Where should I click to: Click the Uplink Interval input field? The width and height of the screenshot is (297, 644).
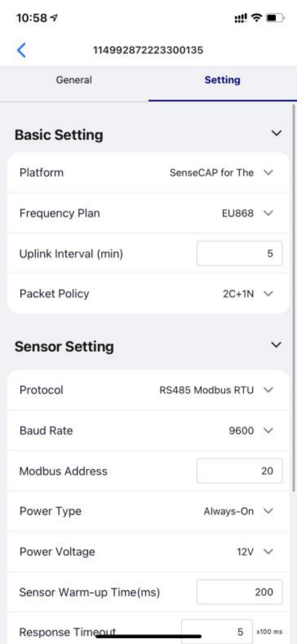239,254
